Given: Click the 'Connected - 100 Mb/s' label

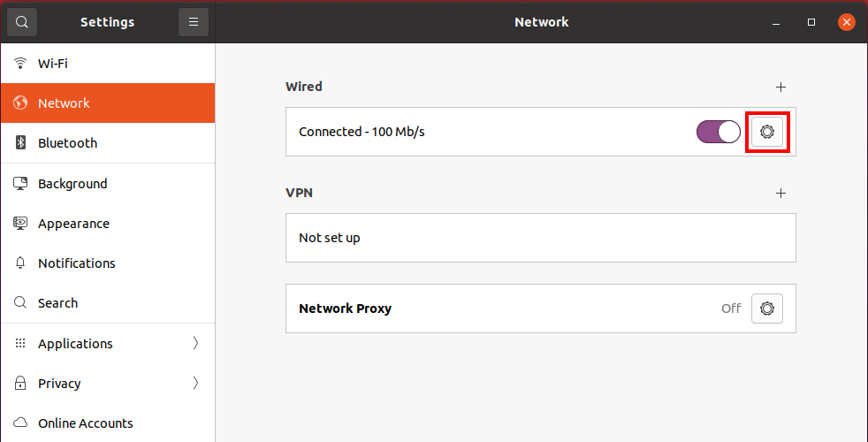Looking at the screenshot, I should point(362,132).
